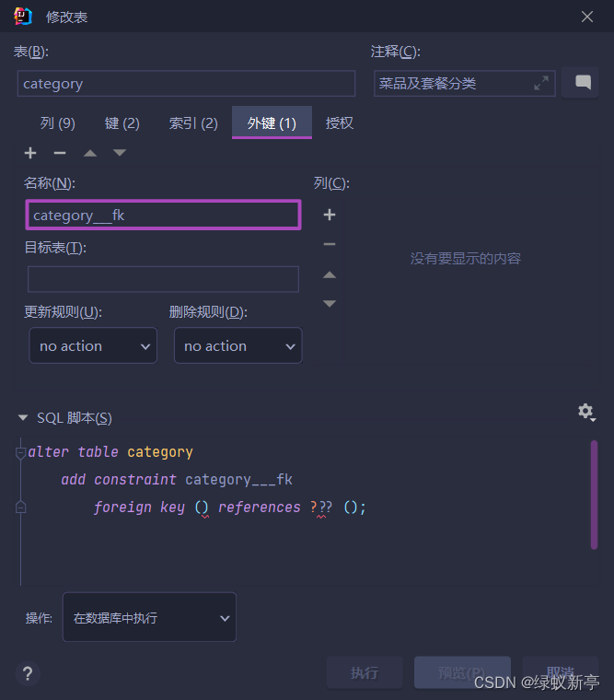Viewport: 614px width, 700px height.
Task: Open the 更新规则 no action dropdown
Action: coord(93,346)
